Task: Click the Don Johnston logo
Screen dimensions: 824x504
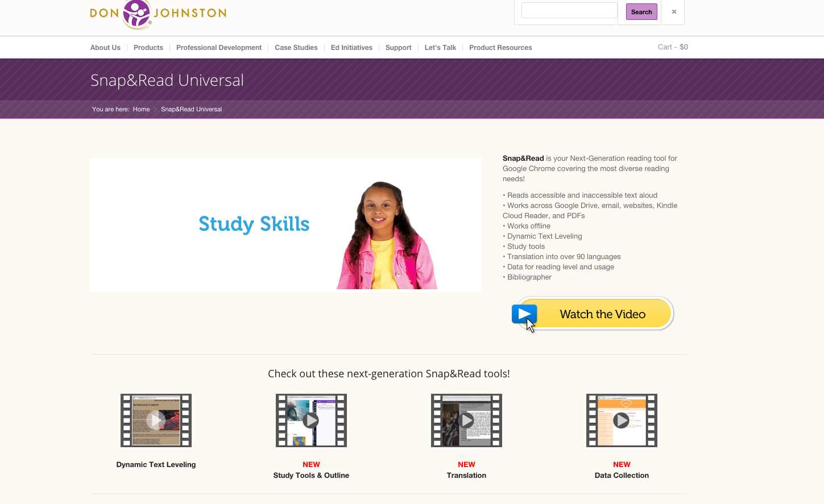Action: click(158, 13)
